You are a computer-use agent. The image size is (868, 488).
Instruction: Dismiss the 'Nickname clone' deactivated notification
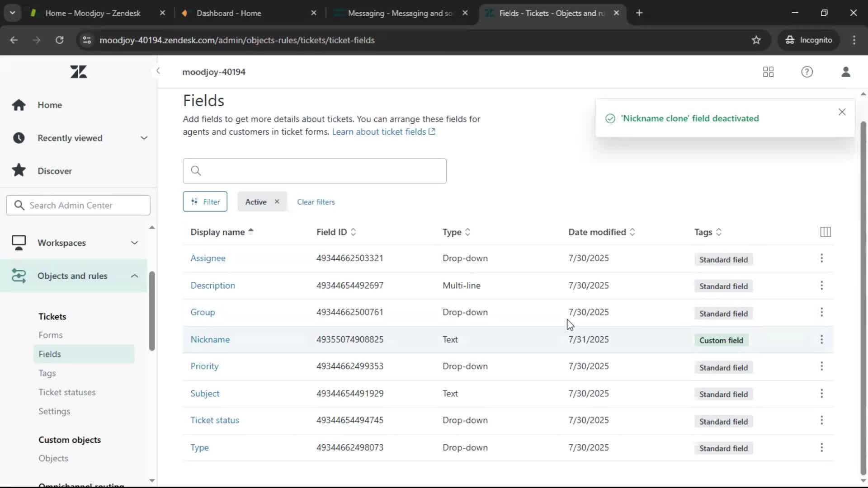click(842, 112)
